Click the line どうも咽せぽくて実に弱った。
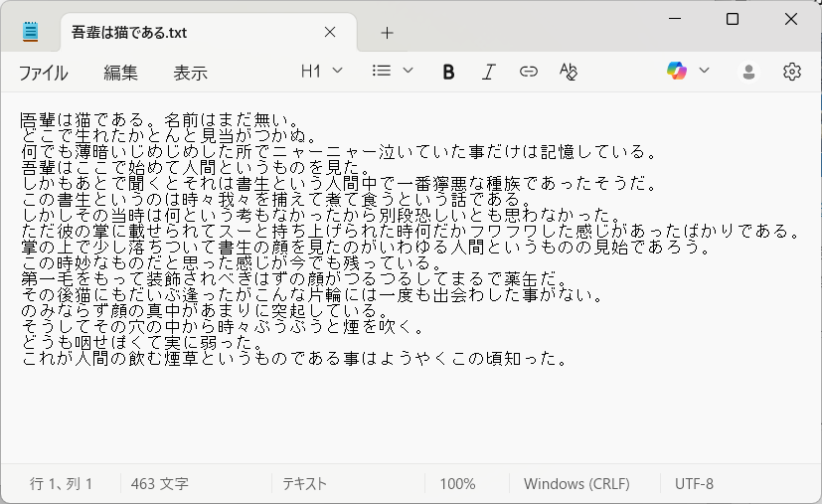The width and height of the screenshot is (822, 504). click(143, 342)
